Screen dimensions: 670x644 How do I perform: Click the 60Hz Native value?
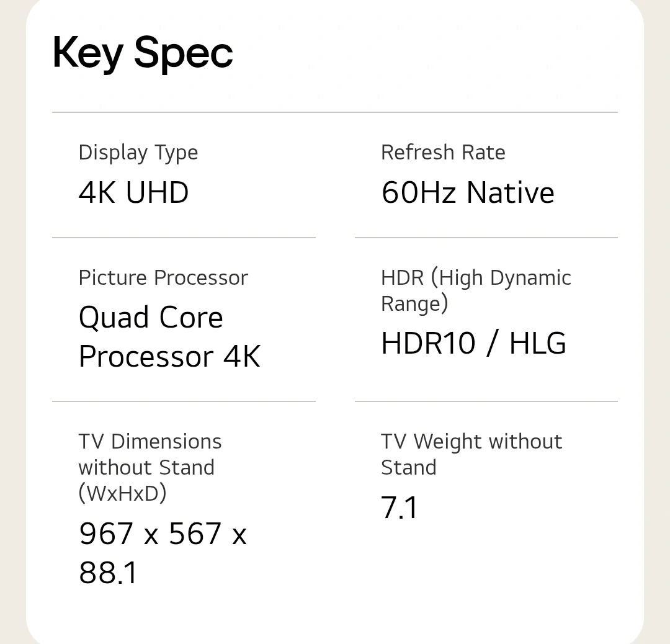(468, 192)
